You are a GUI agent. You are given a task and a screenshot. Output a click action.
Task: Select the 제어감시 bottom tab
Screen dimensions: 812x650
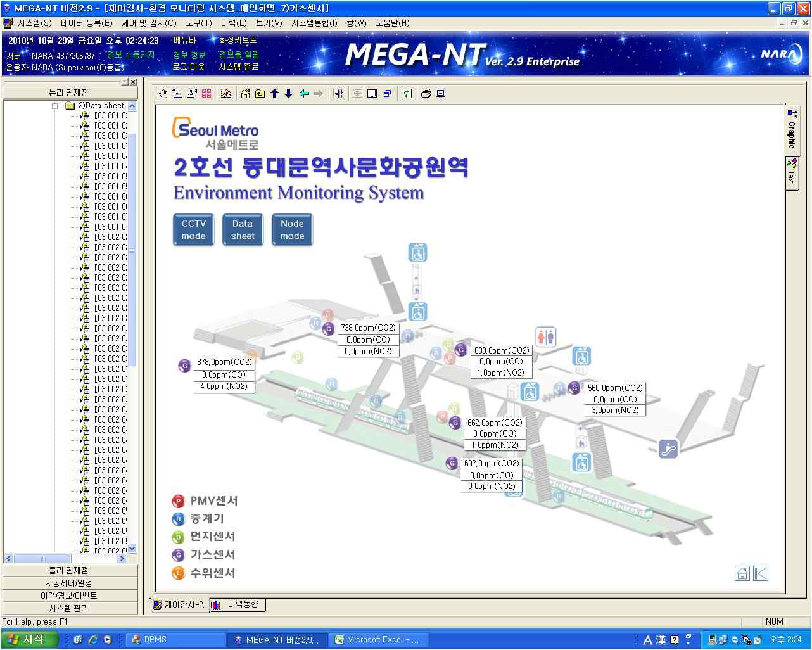tap(180, 604)
